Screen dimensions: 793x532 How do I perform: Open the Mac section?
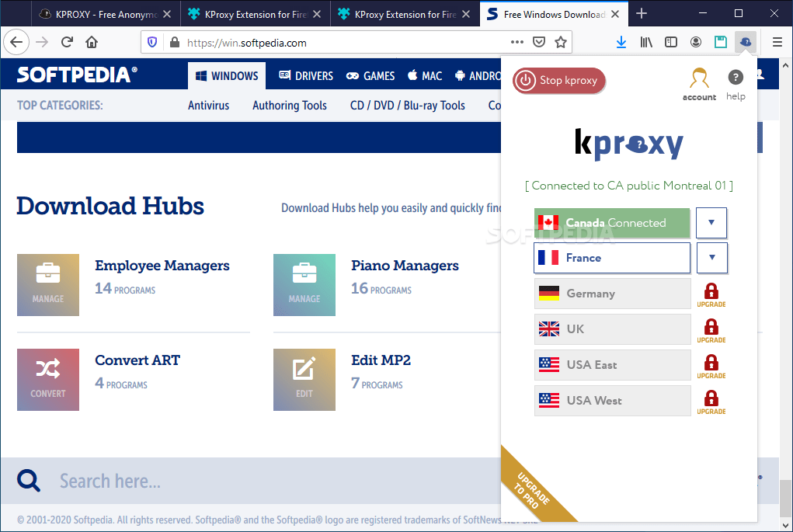tap(425, 76)
